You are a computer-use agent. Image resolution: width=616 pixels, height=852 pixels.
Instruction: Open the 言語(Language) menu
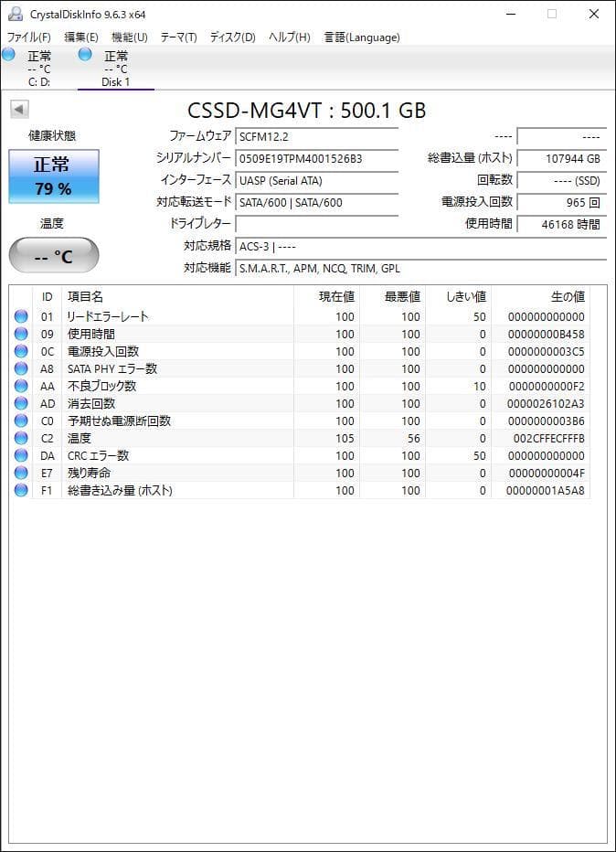tap(362, 37)
